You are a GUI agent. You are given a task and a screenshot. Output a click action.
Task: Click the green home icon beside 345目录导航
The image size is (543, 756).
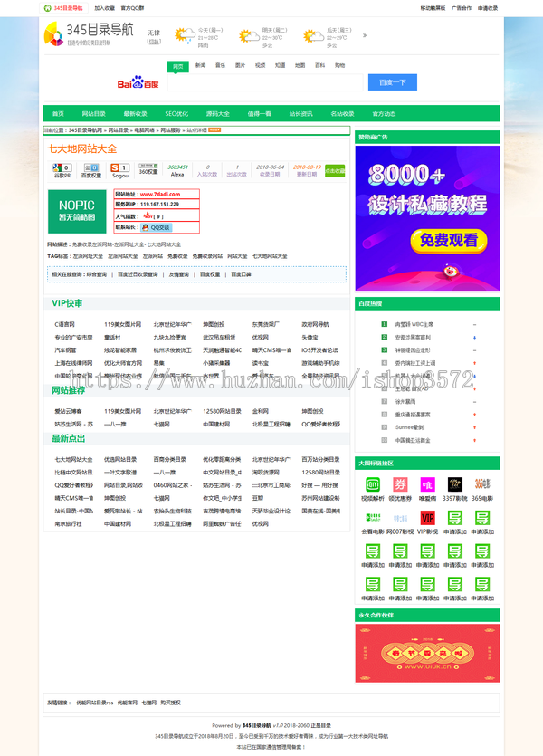click(x=47, y=8)
